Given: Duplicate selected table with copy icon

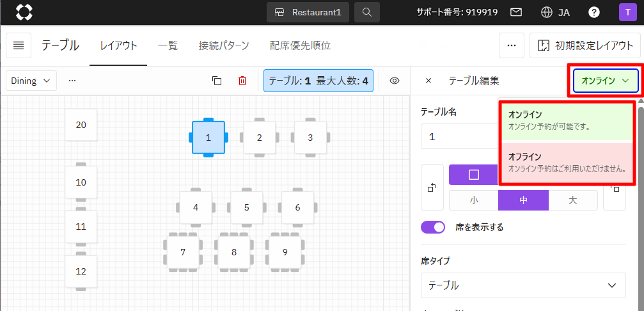Looking at the screenshot, I should [217, 81].
